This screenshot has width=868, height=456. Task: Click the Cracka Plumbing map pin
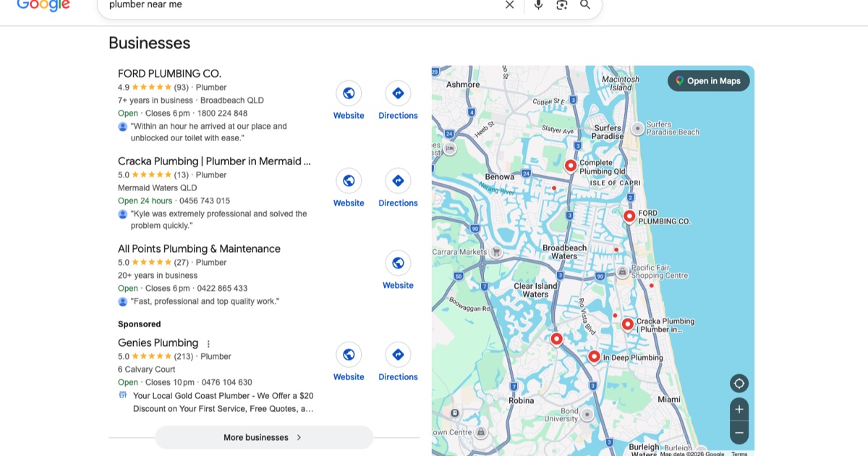tap(628, 324)
